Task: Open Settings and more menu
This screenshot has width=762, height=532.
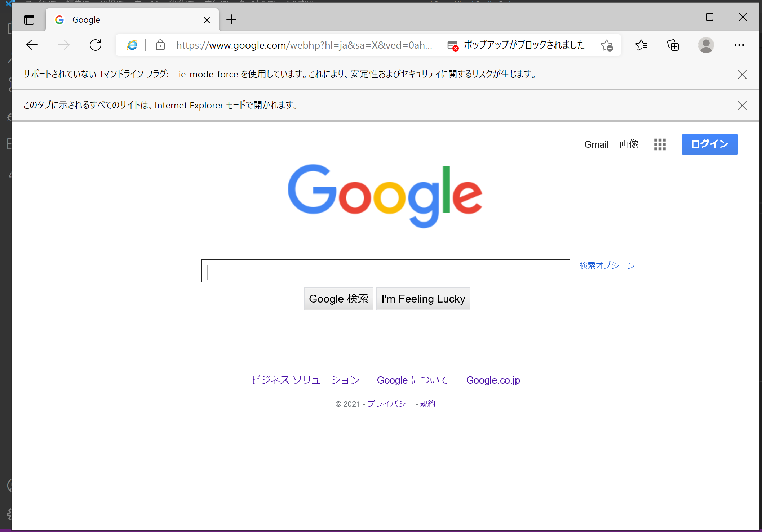Action: pyautogui.click(x=739, y=45)
